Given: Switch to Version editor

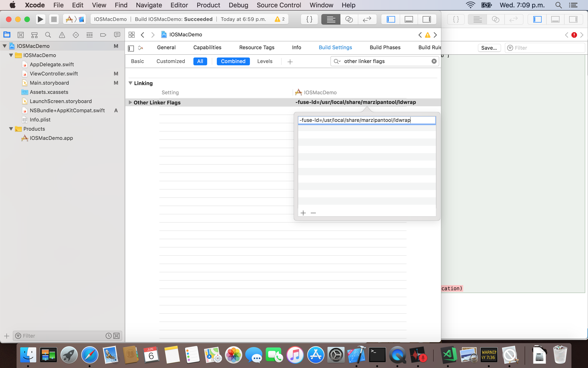Looking at the screenshot, I should point(367,19).
